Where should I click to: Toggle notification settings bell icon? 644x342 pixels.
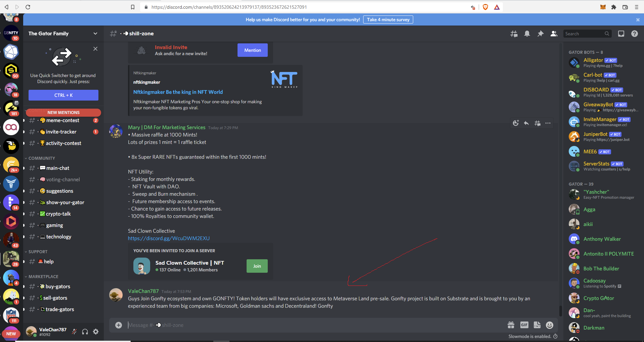527,34
